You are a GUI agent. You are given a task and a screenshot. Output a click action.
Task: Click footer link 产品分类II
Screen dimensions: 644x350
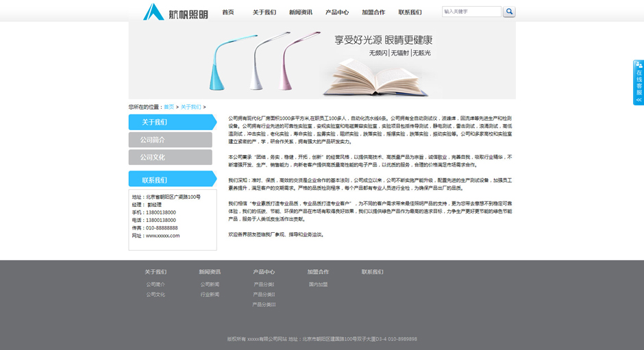(x=264, y=295)
